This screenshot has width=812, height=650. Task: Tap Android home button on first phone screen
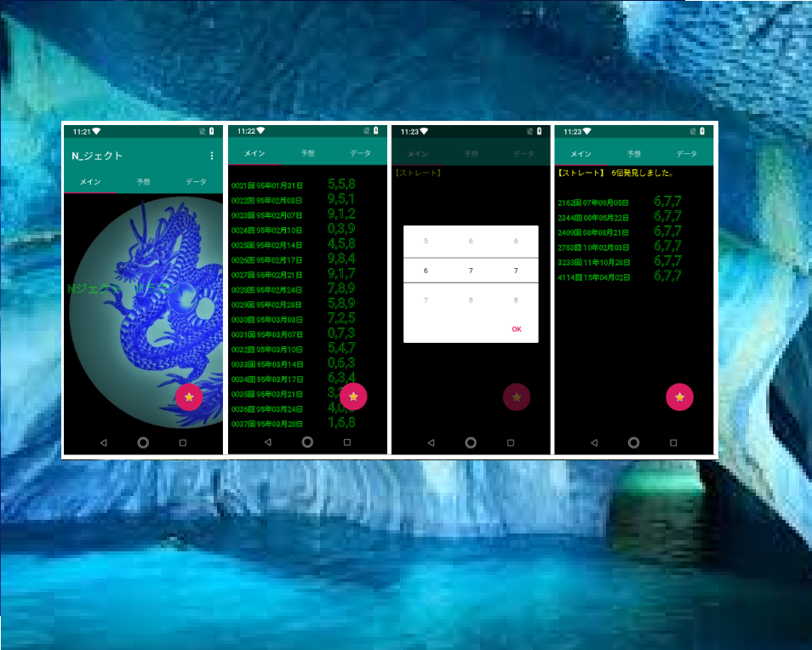pos(143,442)
